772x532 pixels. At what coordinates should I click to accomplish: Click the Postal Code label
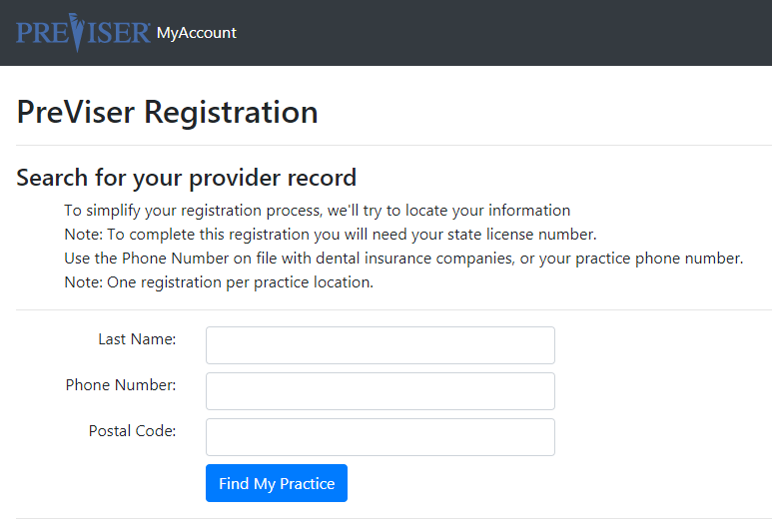coord(132,431)
